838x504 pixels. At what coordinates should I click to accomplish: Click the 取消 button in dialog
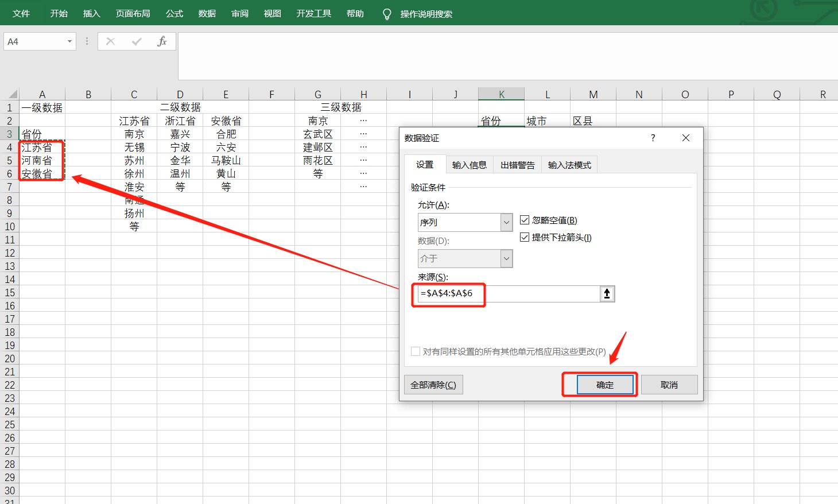pos(669,385)
